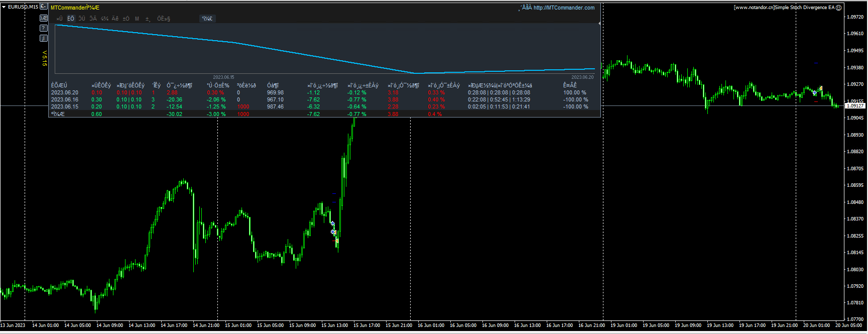Click the 967.10 balance value
Screen dimensions: 868x334
coord(275,99)
